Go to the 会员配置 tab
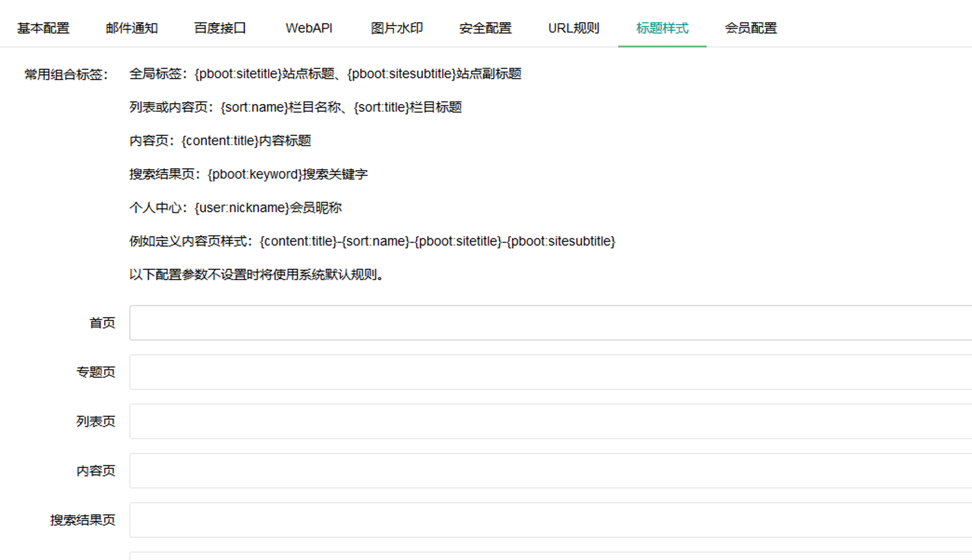The height and width of the screenshot is (560, 972). 750,28
